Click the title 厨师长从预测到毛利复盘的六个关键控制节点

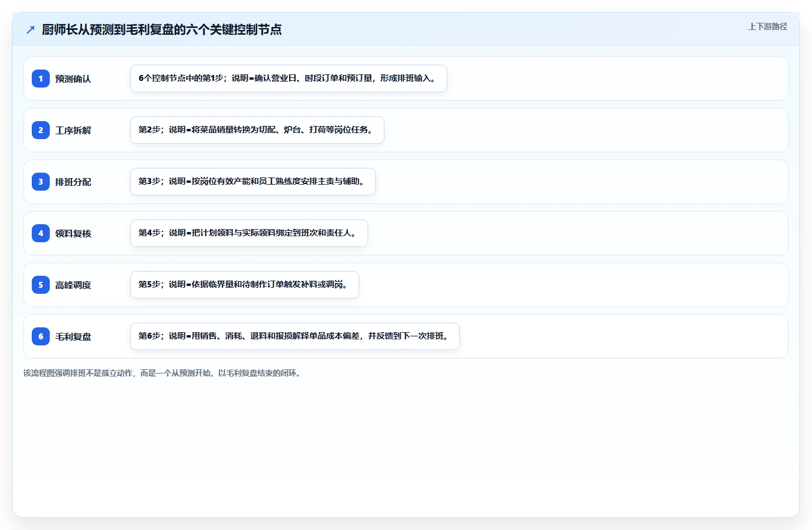162,29
